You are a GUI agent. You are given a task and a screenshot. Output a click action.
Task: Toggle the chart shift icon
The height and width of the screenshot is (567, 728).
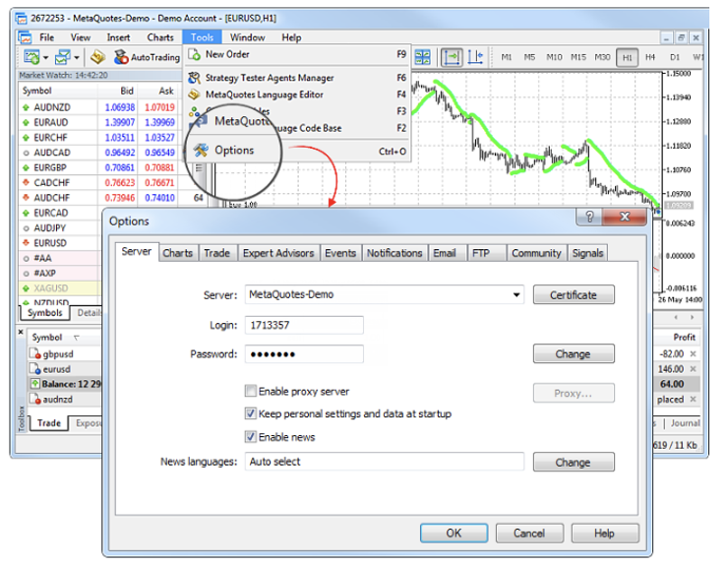pos(475,57)
